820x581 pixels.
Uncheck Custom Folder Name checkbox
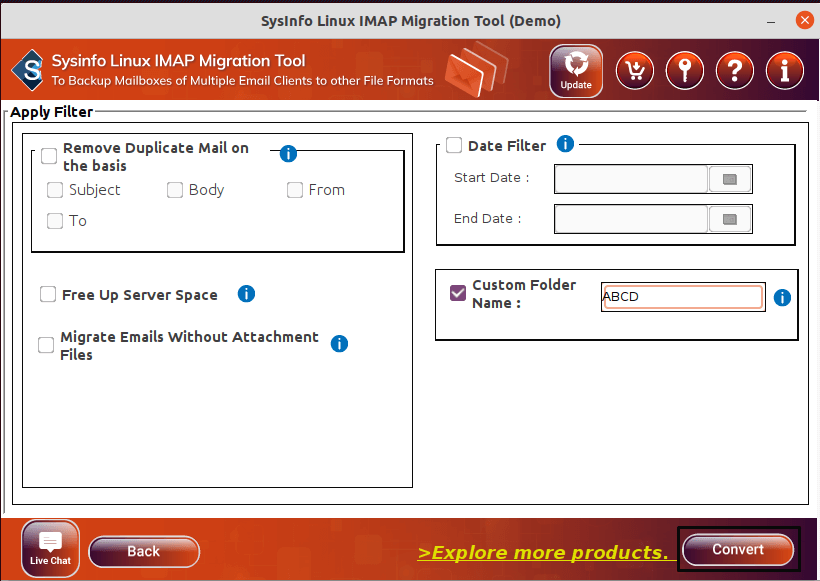(x=458, y=293)
